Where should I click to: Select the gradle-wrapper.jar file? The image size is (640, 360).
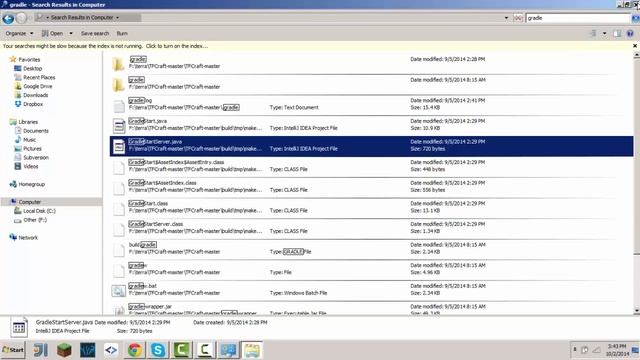click(371, 309)
